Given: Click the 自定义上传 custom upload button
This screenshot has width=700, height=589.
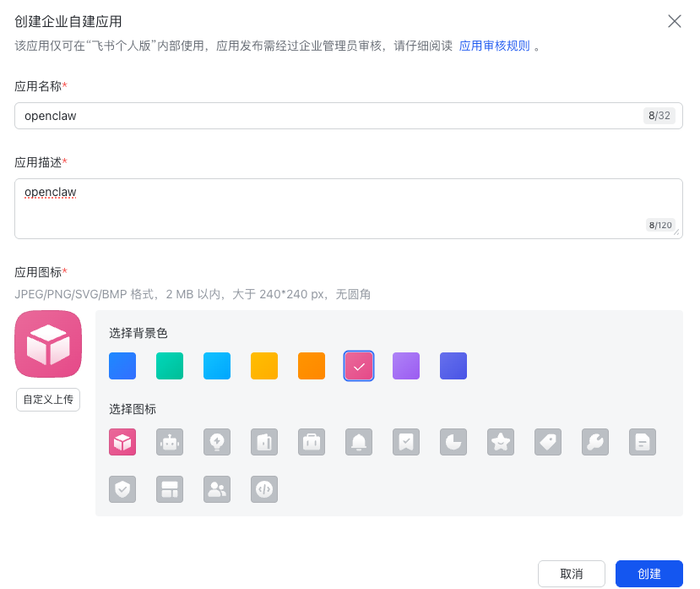Looking at the screenshot, I should point(48,400).
